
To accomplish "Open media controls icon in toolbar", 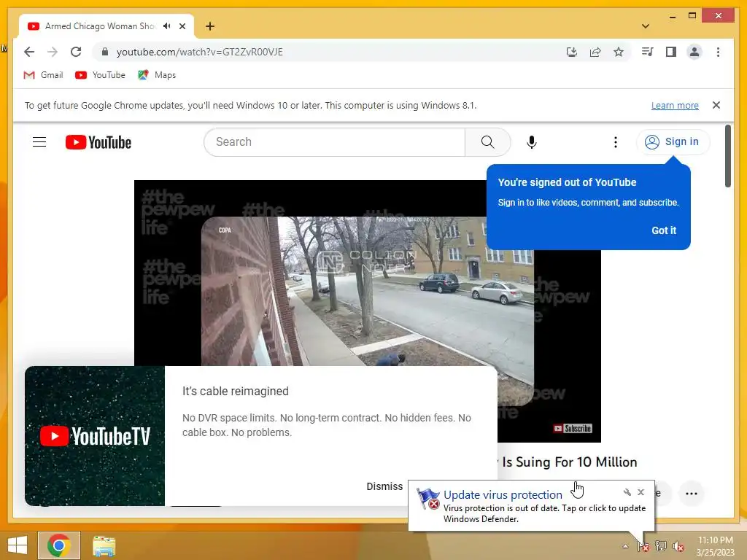I will (648, 52).
